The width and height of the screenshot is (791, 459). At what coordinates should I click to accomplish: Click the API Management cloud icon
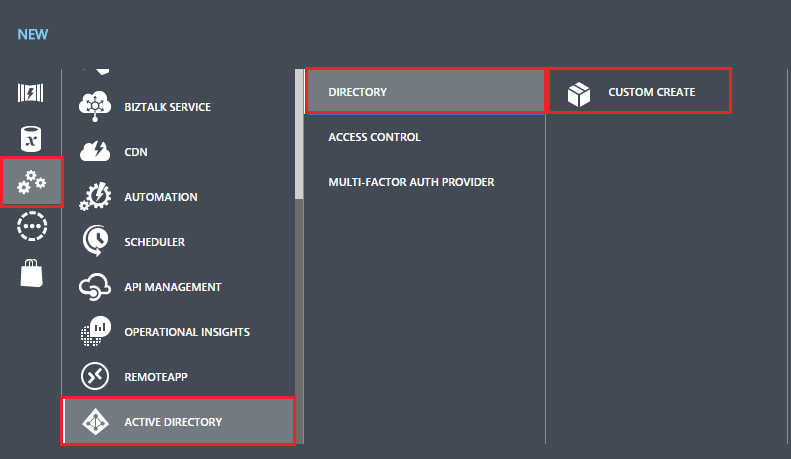coord(95,286)
